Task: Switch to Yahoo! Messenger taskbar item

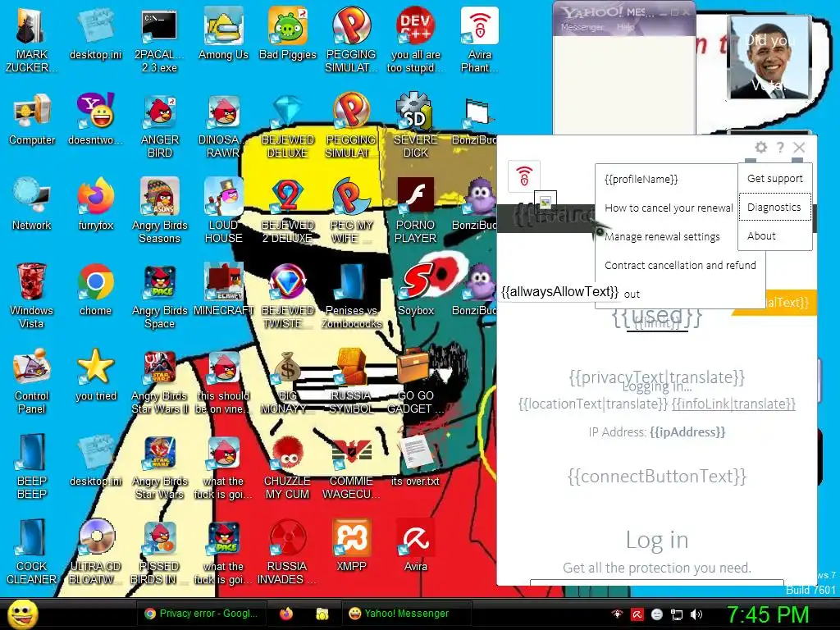Action: [406, 614]
